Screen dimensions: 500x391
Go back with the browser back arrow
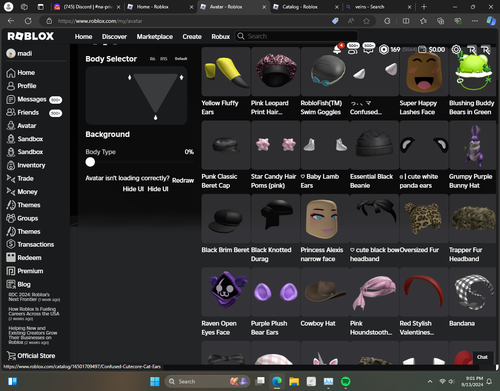[11, 21]
